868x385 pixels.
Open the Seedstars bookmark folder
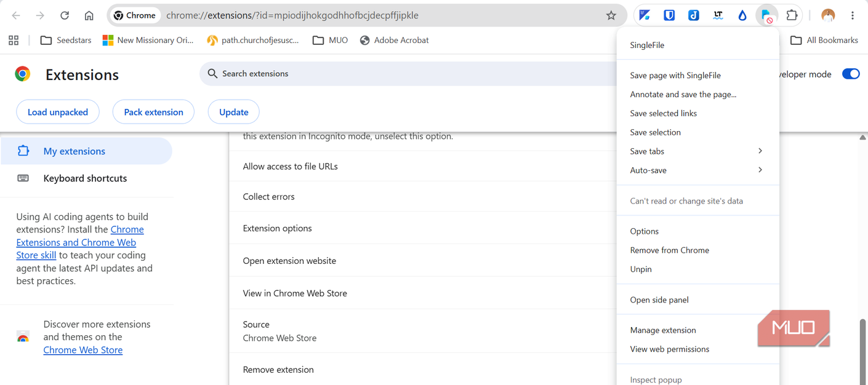66,40
